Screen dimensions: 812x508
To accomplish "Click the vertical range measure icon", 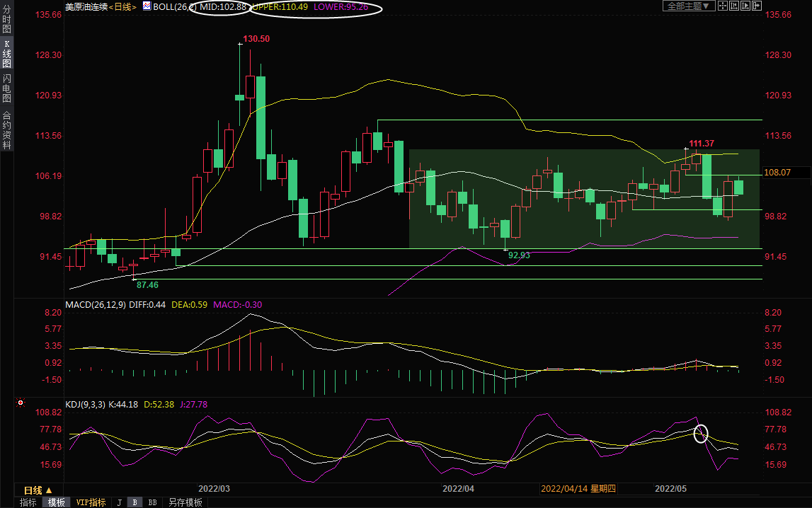I will pyautogui.click(x=734, y=6).
